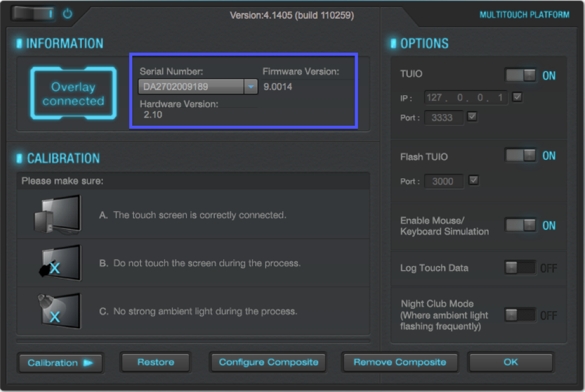Image resolution: width=585 pixels, height=392 pixels.
Task: Uncheck the TUIO port 3333 checkbox
Action: [473, 117]
